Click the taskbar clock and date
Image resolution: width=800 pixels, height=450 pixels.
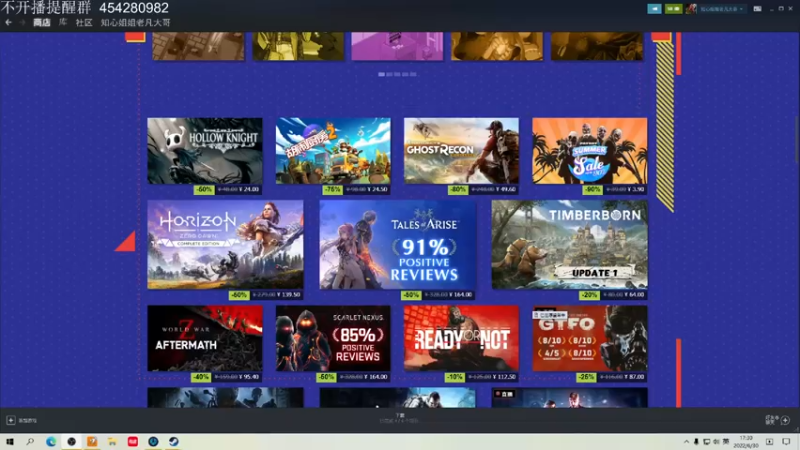click(x=746, y=442)
